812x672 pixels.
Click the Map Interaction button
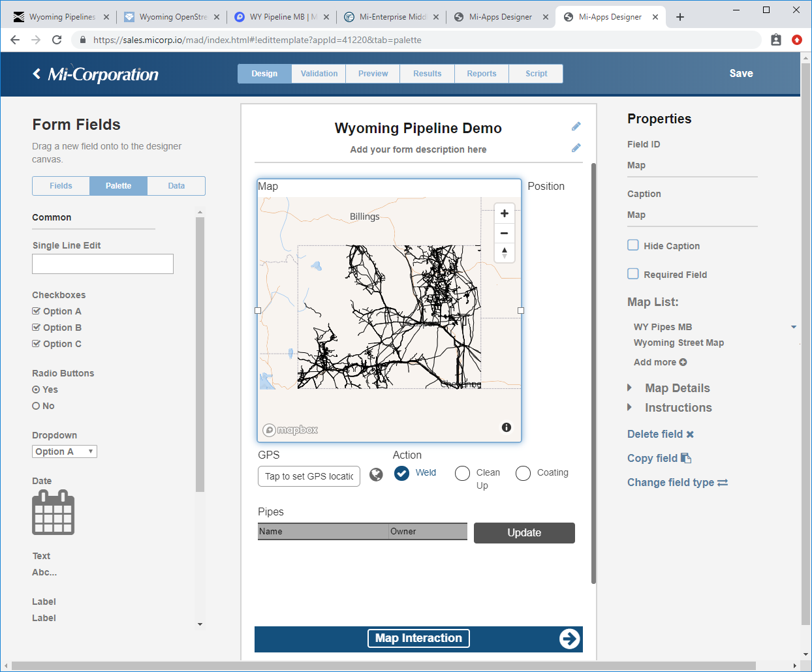pyautogui.click(x=418, y=638)
